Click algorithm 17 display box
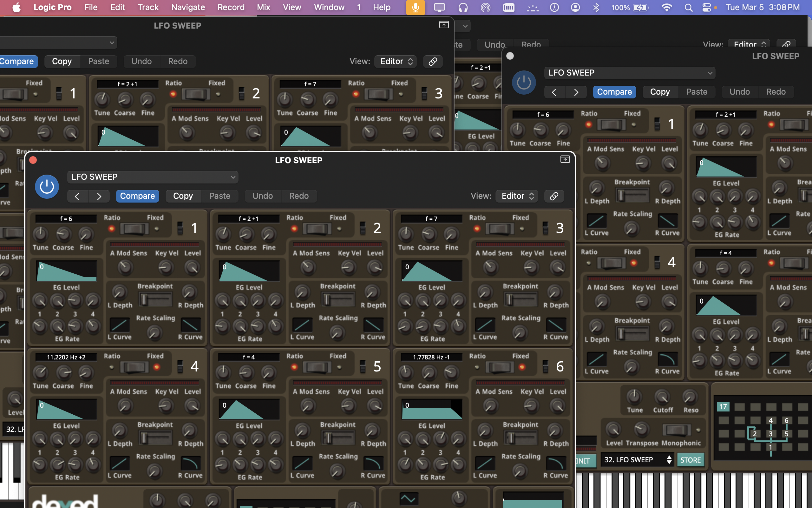This screenshot has width=812, height=508. click(723, 407)
